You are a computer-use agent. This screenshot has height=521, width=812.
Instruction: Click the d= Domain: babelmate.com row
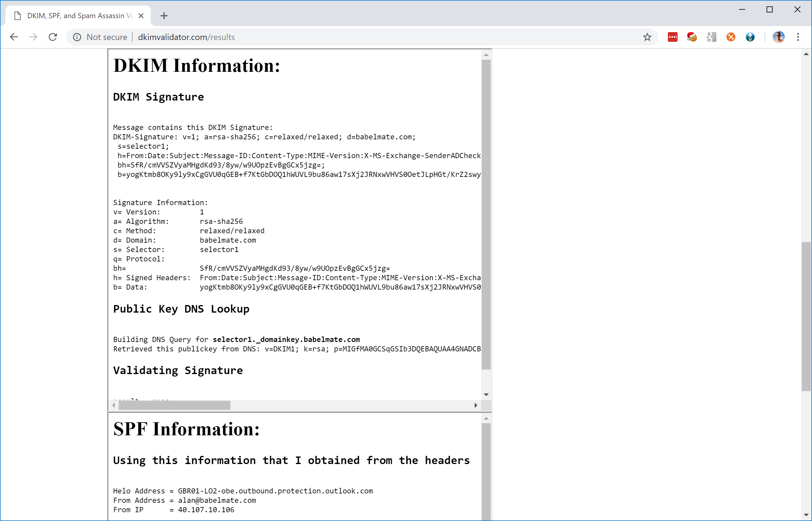click(x=185, y=240)
